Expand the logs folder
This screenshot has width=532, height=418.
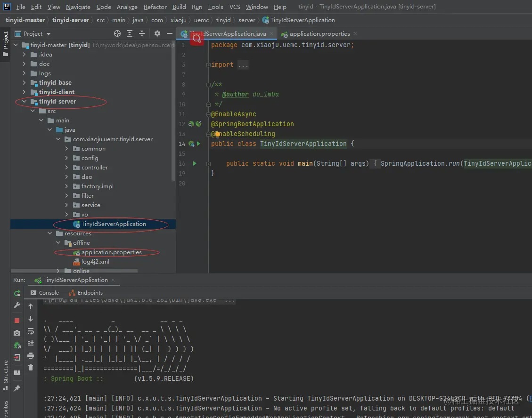pos(24,73)
